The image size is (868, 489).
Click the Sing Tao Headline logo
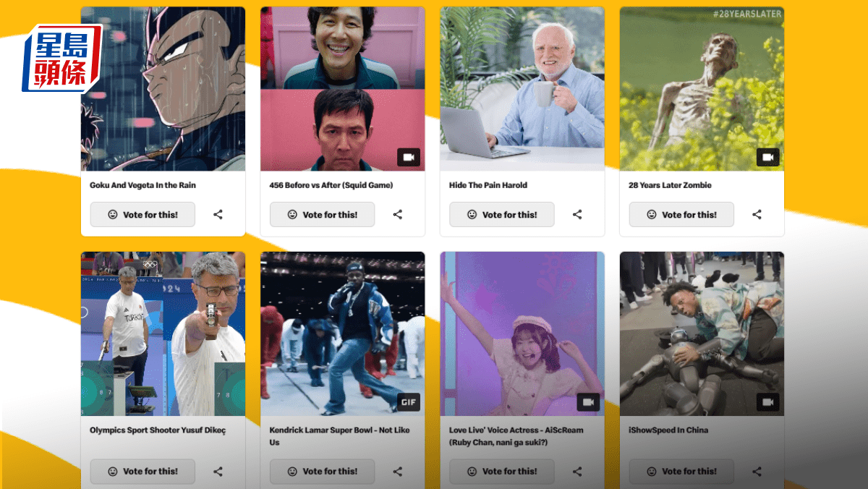click(61, 58)
